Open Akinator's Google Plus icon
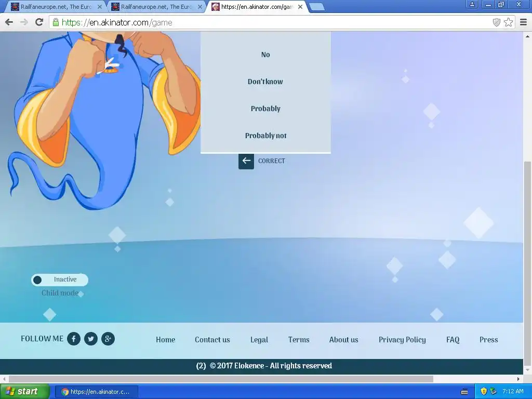The width and height of the screenshot is (532, 399). pyautogui.click(x=108, y=339)
